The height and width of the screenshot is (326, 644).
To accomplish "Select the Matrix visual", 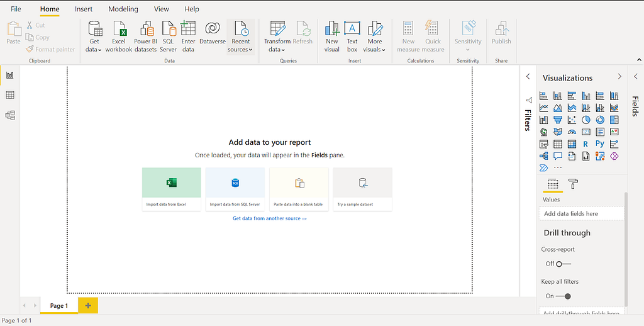I will [x=572, y=144].
